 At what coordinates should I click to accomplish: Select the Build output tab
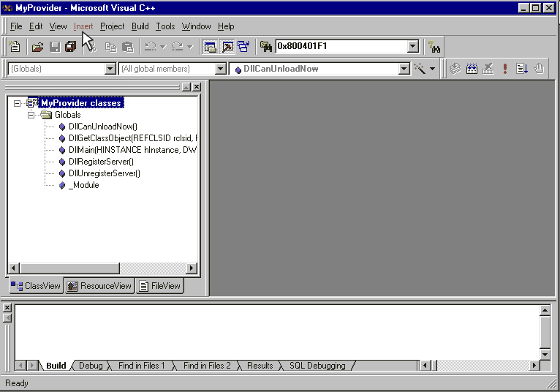point(56,366)
